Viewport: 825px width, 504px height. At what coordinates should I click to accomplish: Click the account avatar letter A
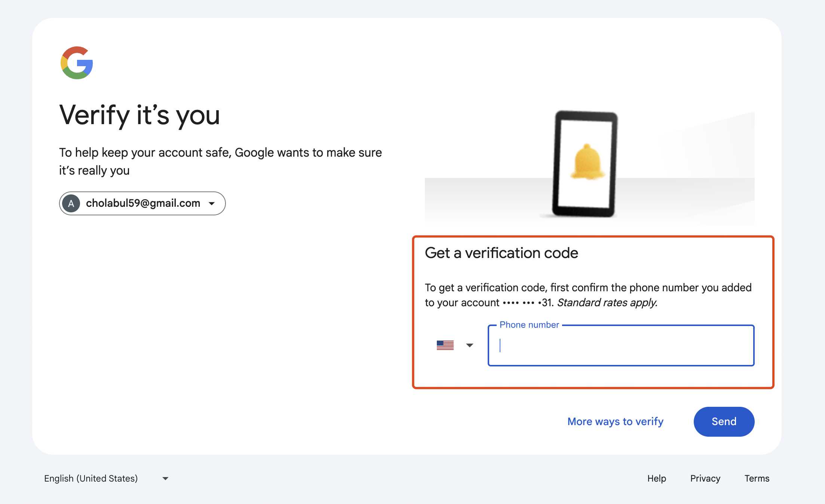coord(71,203)
